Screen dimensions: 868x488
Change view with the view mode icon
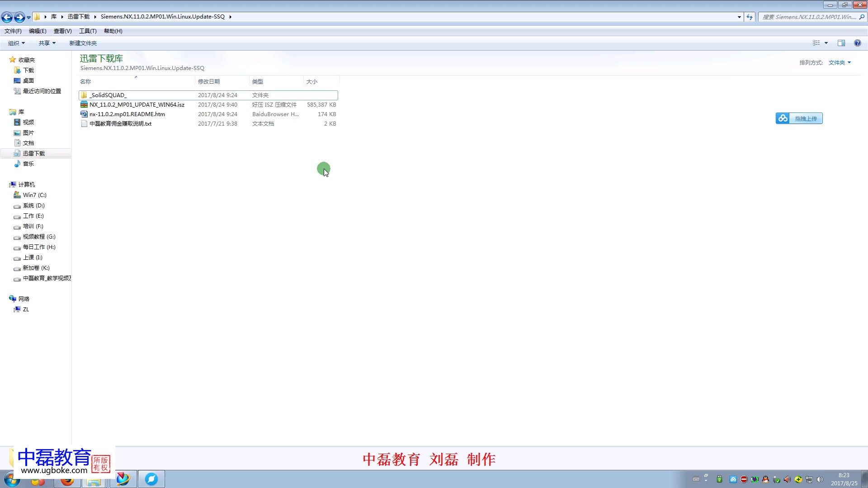816,43
